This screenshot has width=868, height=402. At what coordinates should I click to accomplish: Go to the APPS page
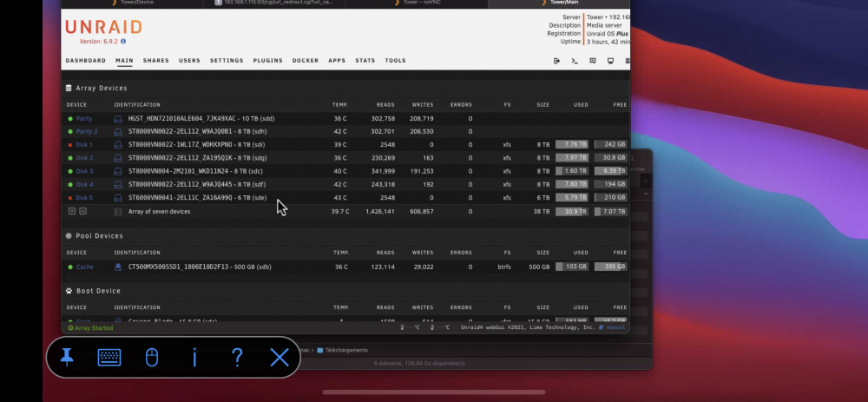click(337, 61)
